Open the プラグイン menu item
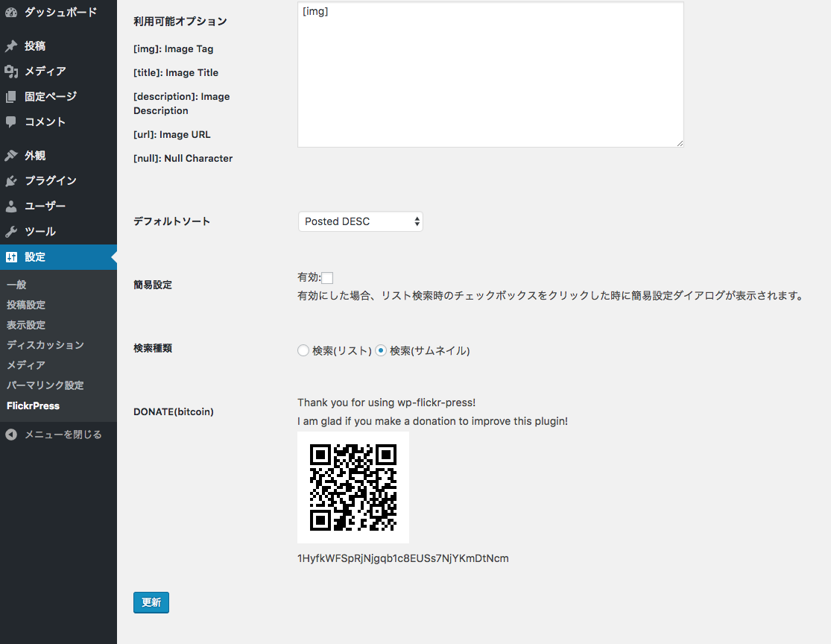831x644 pixels. (x=51, y=180)
